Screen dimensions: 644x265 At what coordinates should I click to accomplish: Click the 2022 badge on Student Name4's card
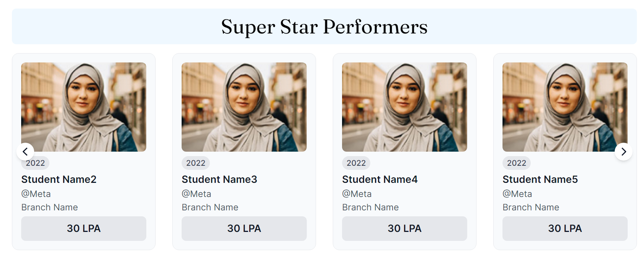[356, 163]
